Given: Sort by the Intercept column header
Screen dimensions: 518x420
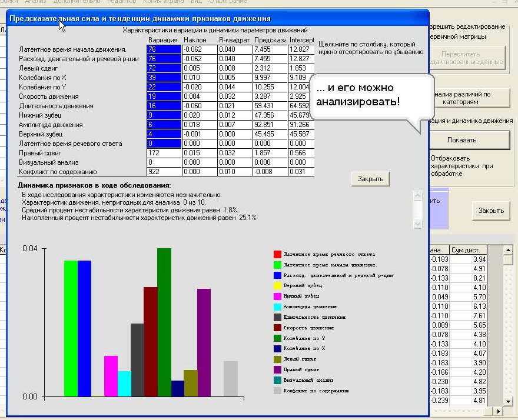Looking at the screenshot, I should [x=301, y=40].
